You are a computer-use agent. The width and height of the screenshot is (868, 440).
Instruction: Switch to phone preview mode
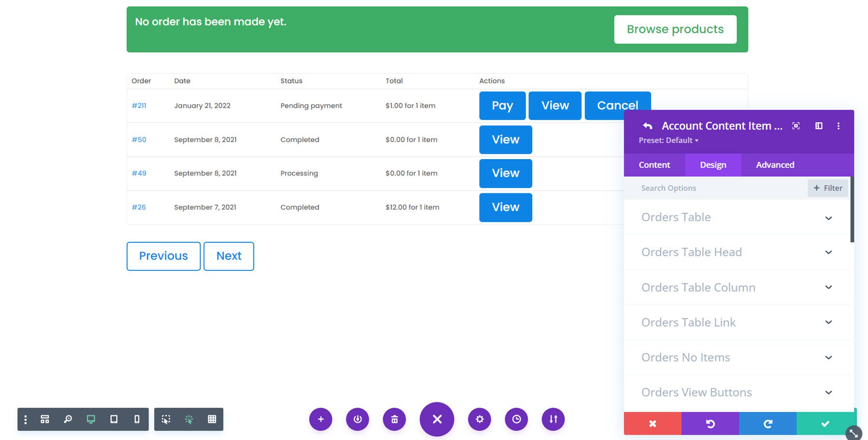pos(137,419)
